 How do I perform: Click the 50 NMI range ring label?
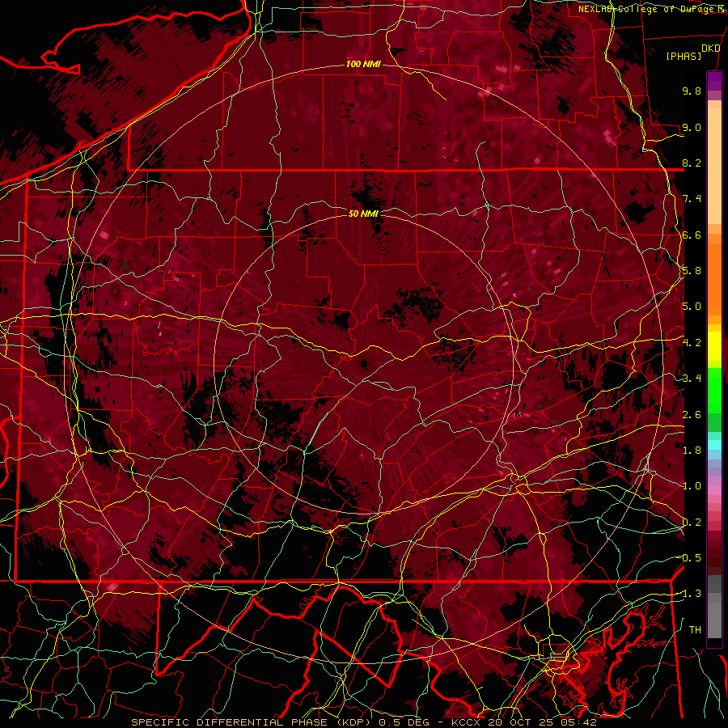[x=363, y=214]
